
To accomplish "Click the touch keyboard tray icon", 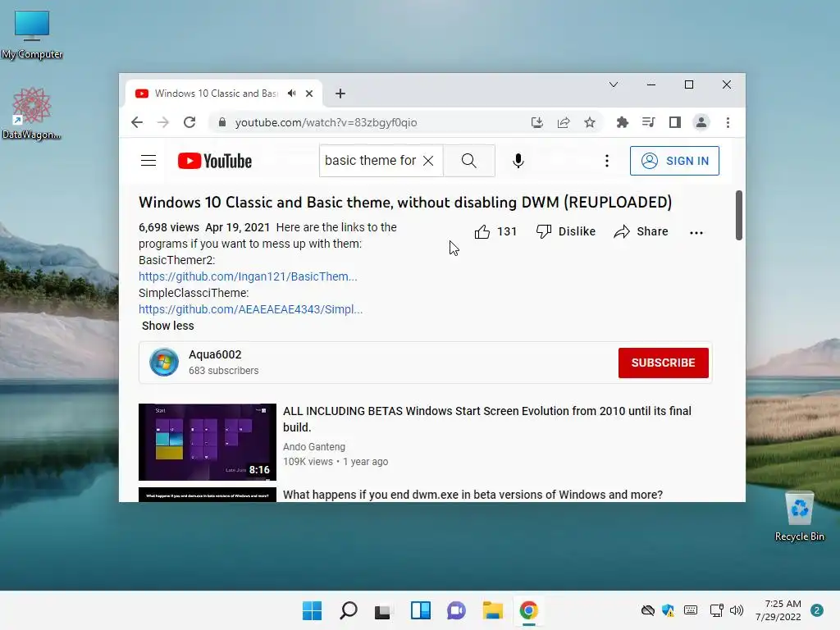I will [x=691, y=610].
